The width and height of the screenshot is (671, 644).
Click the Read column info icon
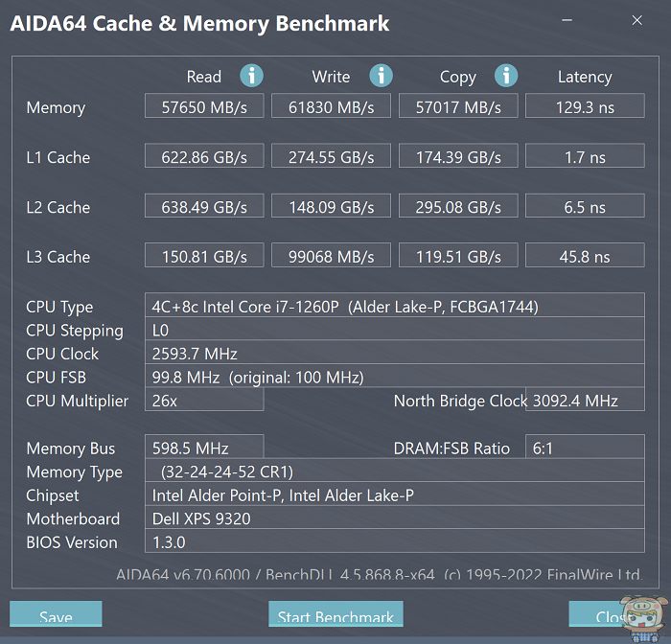point(252,76)
